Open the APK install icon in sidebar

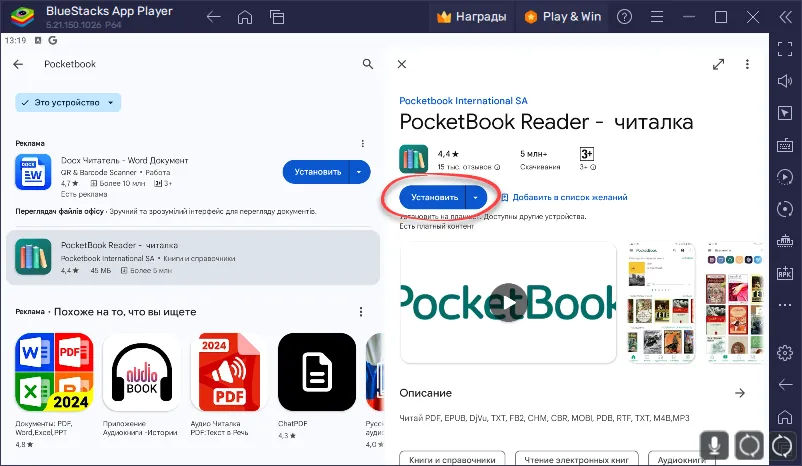(x=785, y=273)
